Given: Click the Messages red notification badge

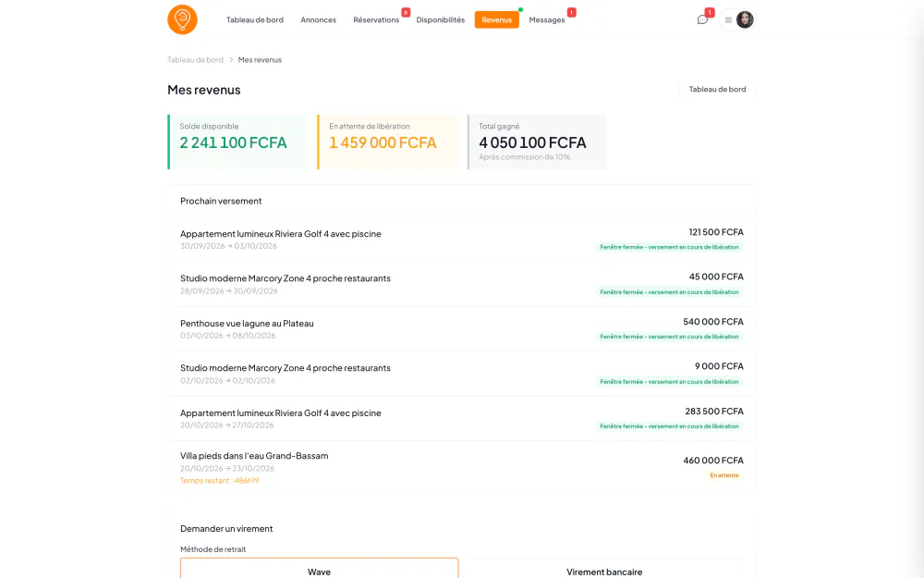Looking at the screenshot, I should [571, 12].
